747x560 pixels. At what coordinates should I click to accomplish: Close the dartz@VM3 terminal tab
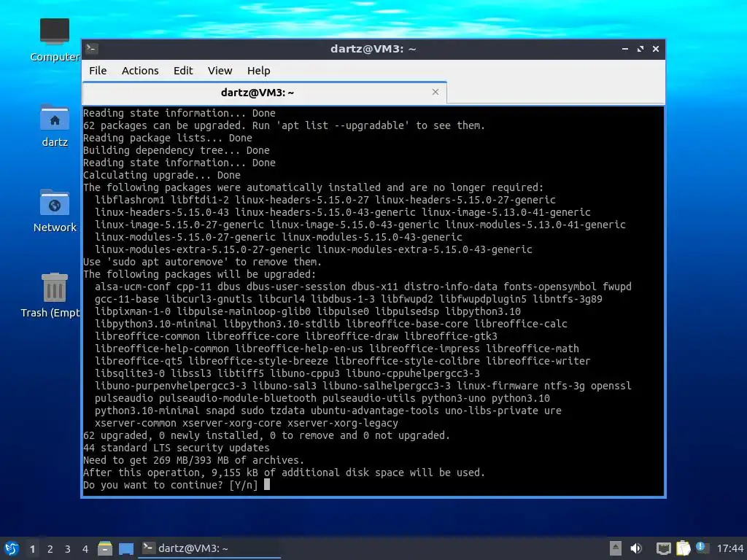pyautogui.click(x=435, y=92)
